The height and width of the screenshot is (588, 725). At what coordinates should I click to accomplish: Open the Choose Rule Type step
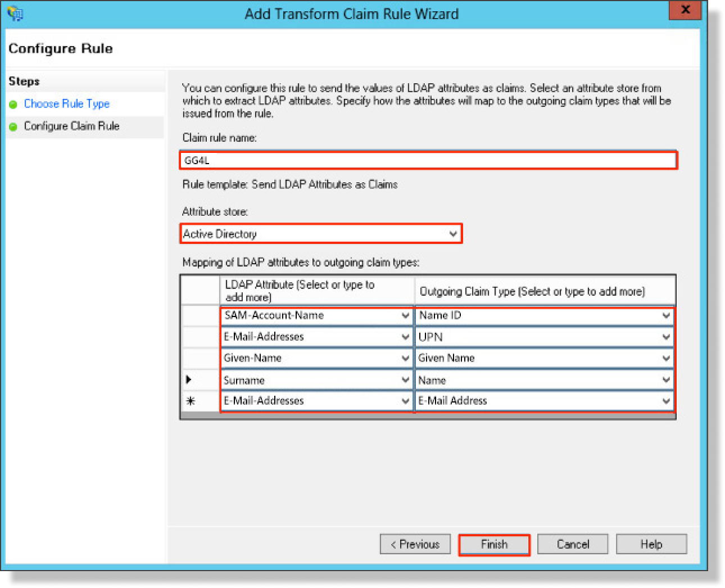[66, 104]
